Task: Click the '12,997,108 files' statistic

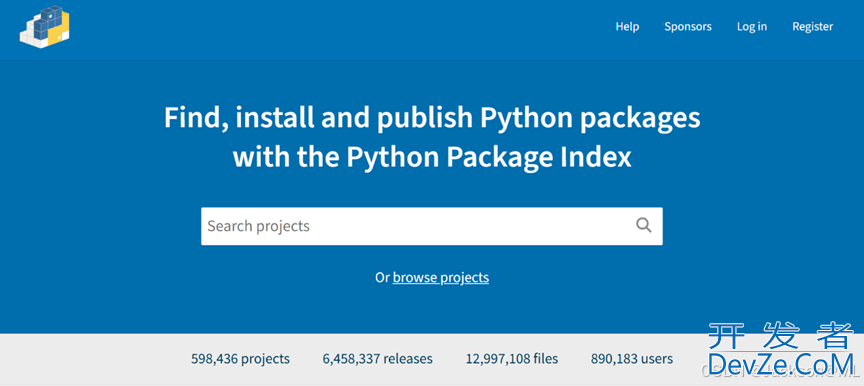Action: (x=512, y=359)
